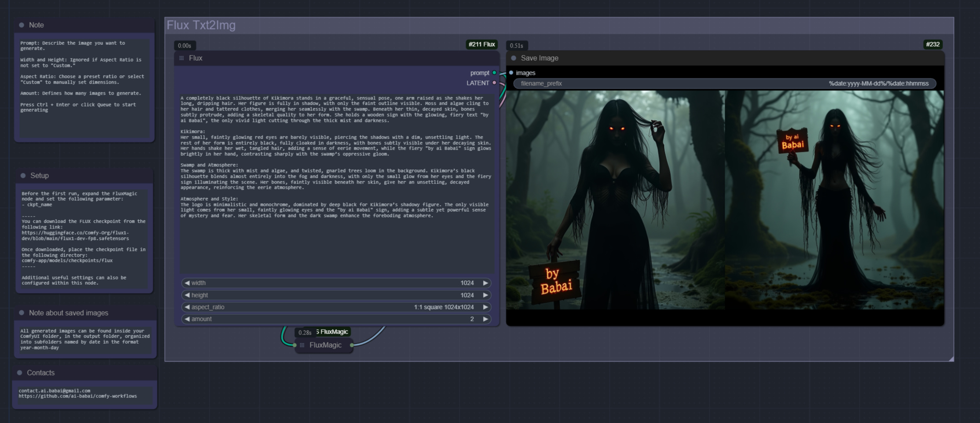
Task: Collapse the Note about saved images panel
Action: (x=21, y=313)
